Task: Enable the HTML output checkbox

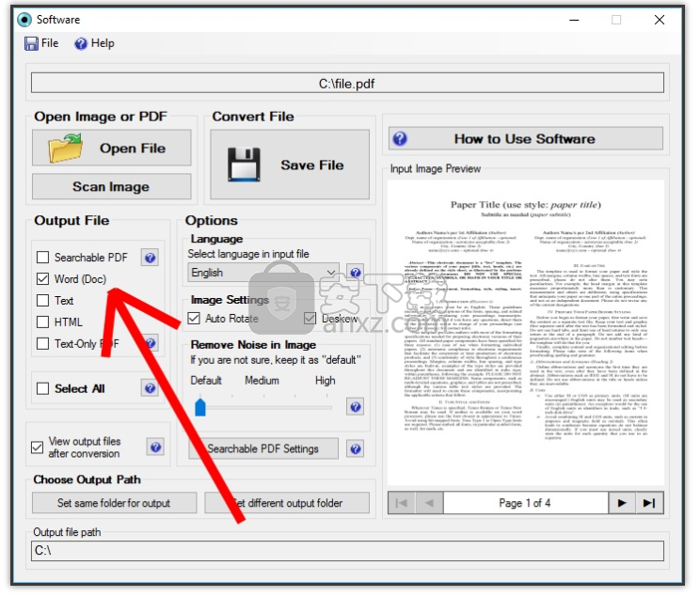Action: (43, 322)
